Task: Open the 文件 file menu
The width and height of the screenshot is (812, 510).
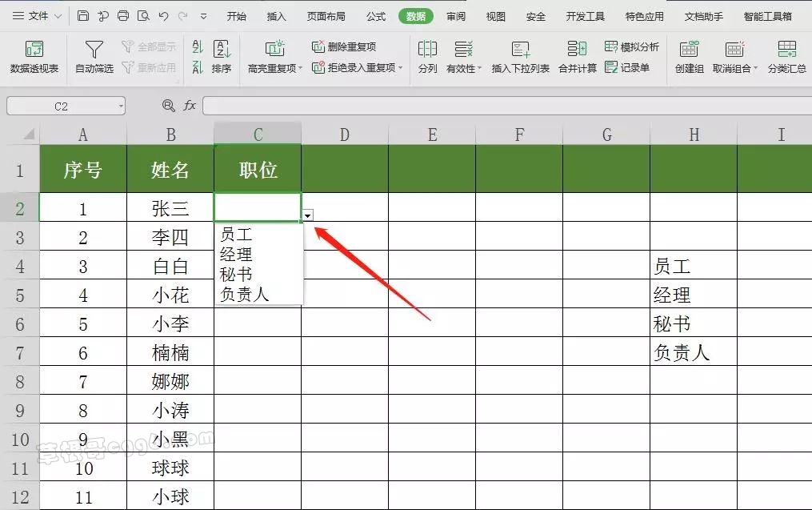Action: pos(31,16)
